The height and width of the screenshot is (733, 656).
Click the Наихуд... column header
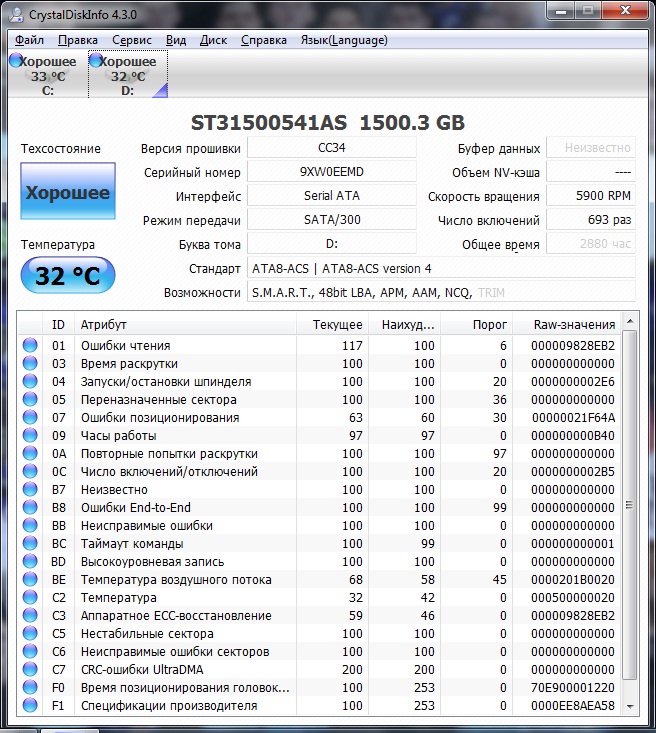[x=404, y=324]
